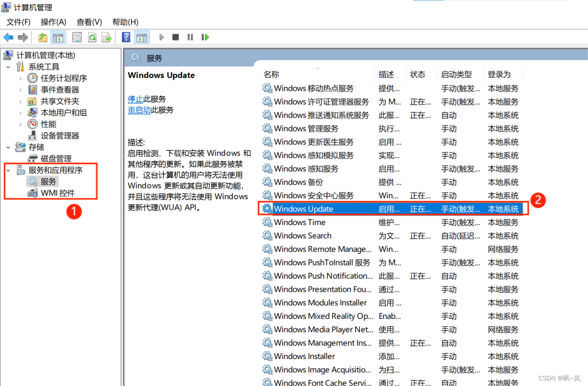This screenshot has width=588, height=386.
Task: Sort by the 状态 column header
Action: click(x=421, y=74)
